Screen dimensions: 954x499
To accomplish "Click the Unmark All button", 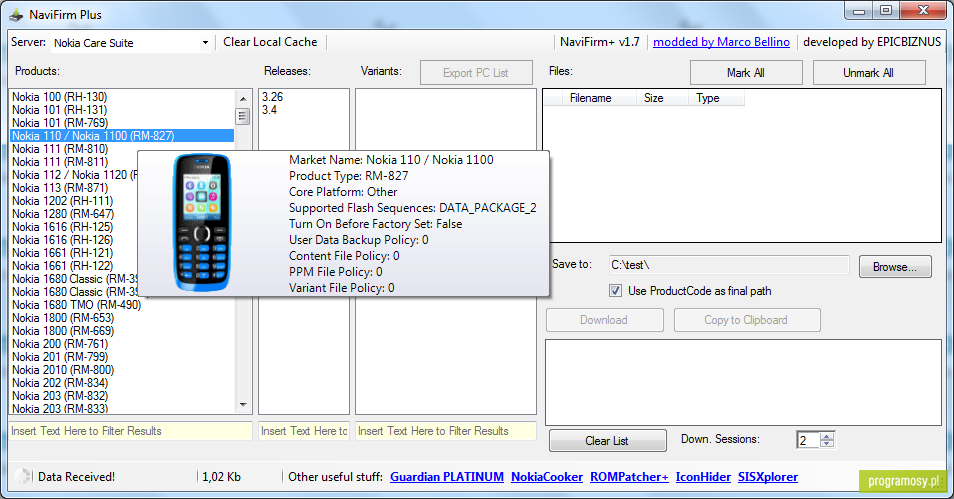I will (x=869, y=73).
